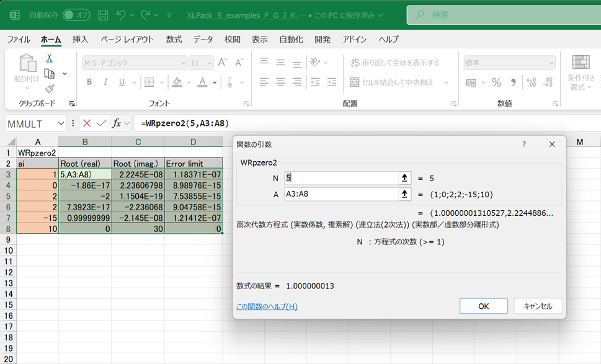Click the red Cancel X in formula bar
601x364 pixels.
coord(87,123)
